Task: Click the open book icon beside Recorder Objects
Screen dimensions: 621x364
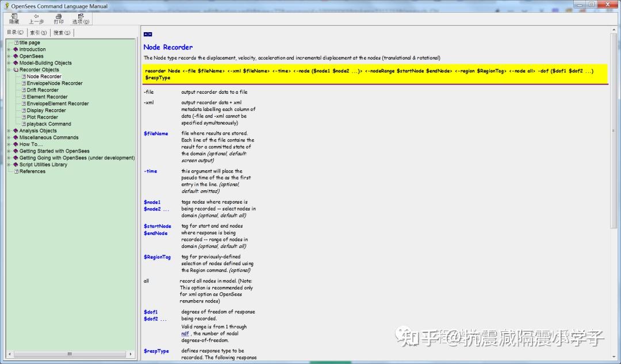Action: 16,69
